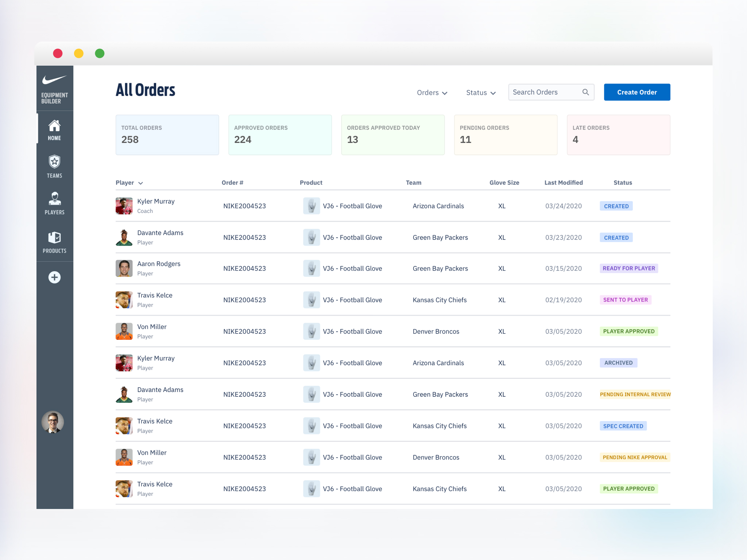This screenshot has height=560, width=747.
Task: Click red close window button
Action: click(x=58, y=54)
